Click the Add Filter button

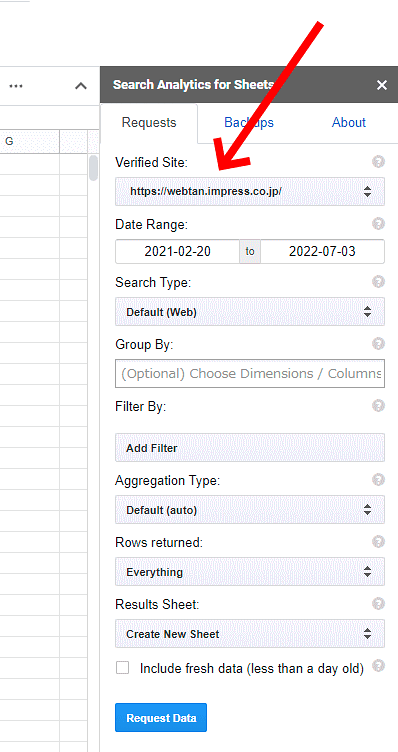[x=250, y=447]
